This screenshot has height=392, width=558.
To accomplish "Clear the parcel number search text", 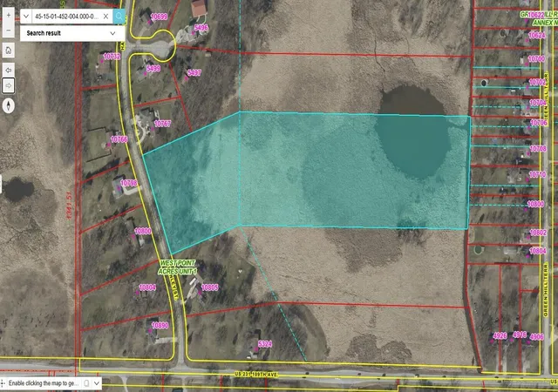I will pos(105,17).
